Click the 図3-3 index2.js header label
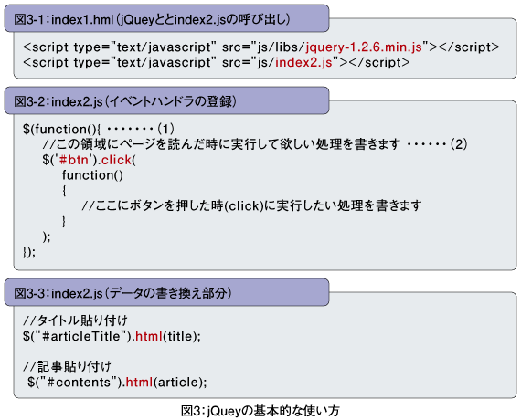This screenshot has height=420, width=521. point(123,293)
